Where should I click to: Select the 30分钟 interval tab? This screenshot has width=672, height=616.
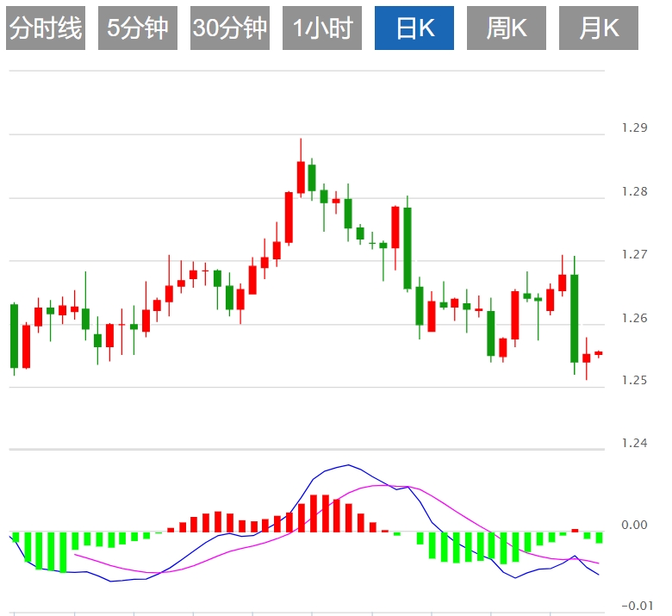click(230, 28)
